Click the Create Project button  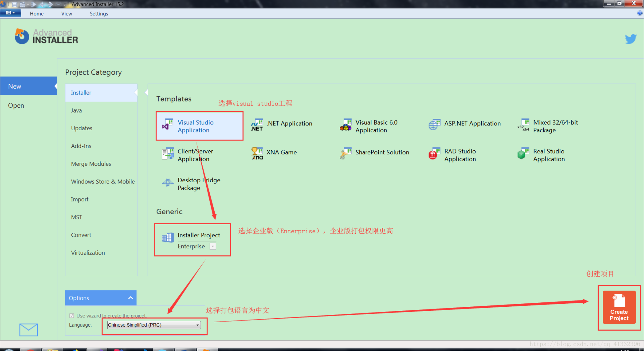[619, 307]
